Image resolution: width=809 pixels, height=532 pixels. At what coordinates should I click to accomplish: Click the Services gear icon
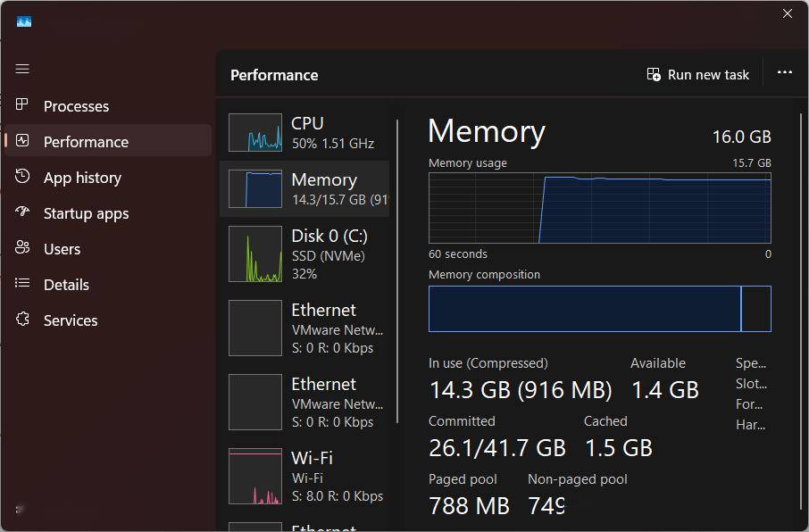pos(23,320)
